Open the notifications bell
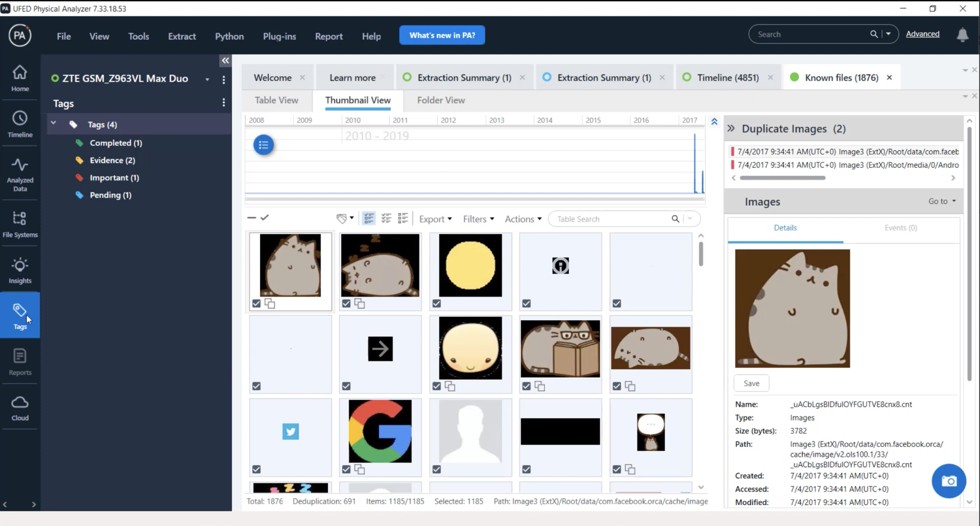Viewport: 980px width, 526px height. [962, 34]
